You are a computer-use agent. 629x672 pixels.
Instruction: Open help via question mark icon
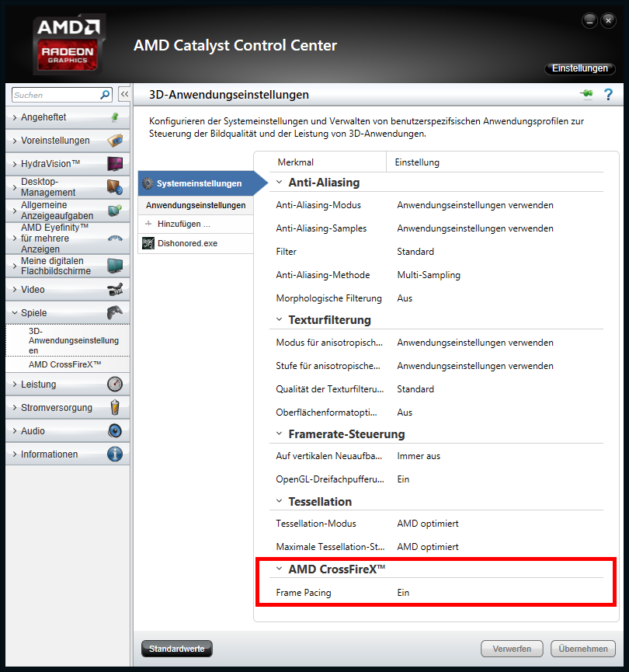(609, 94)
